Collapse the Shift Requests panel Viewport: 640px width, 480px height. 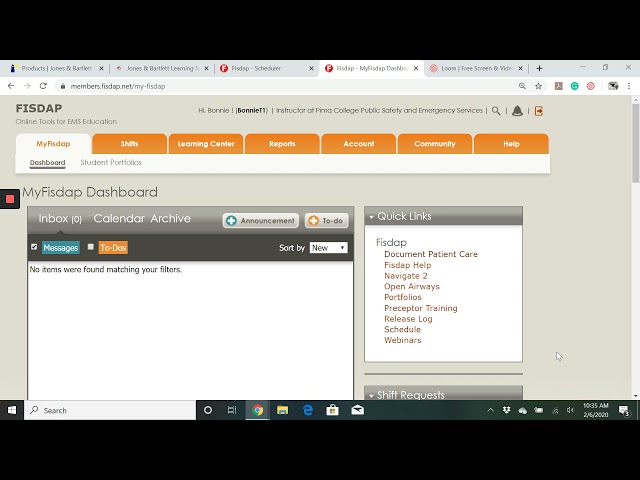pos(371,396)
